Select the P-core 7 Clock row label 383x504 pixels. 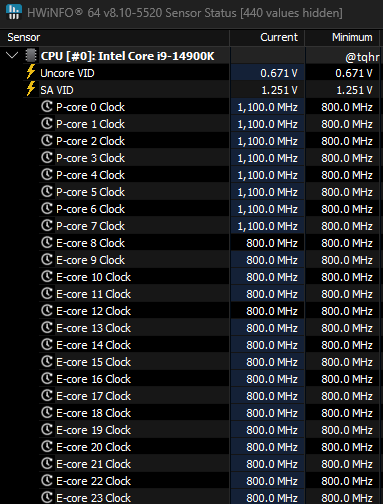(90, 226)
